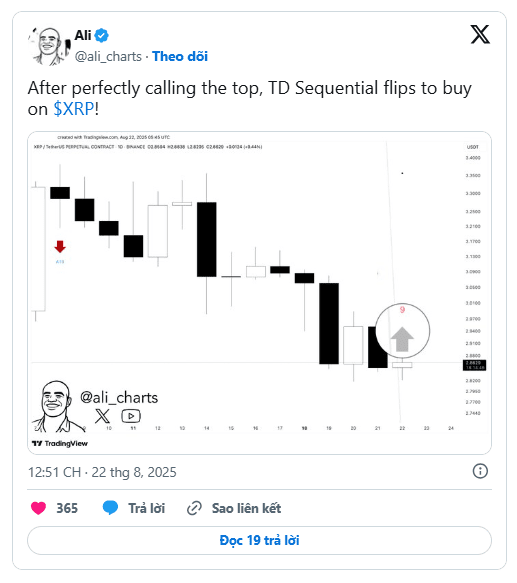The height and width of the screenshot is (583, 517).
Task: Click the 365 likes count
Action: click(x=67, y=508)
